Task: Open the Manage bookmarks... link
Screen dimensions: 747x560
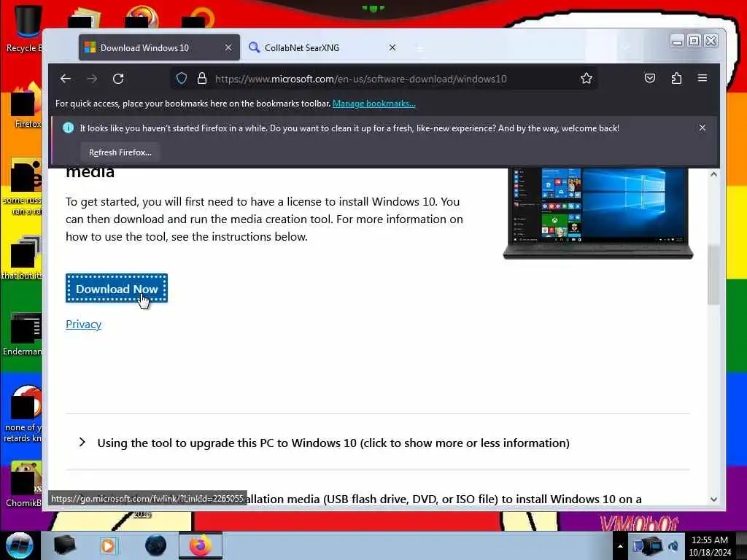Action: pyautogui.click(x=374, y=104)
